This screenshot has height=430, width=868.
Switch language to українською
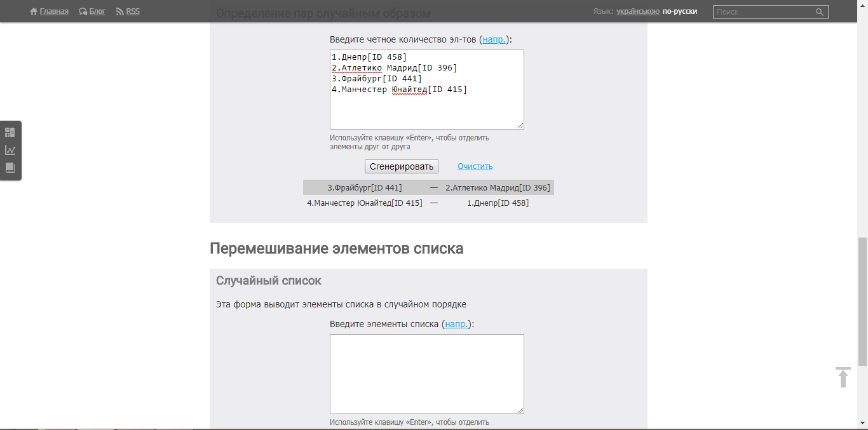pos(637,11)
